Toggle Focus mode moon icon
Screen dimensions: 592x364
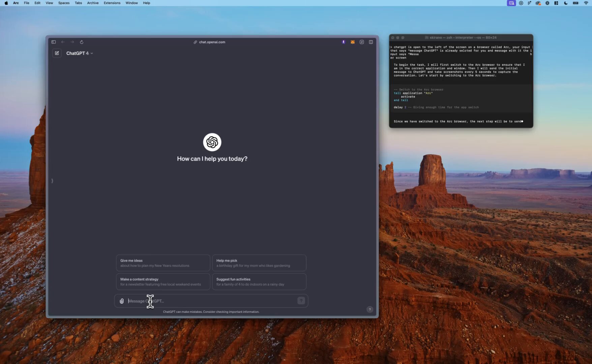pyautogui.click(x=566, y=3)
